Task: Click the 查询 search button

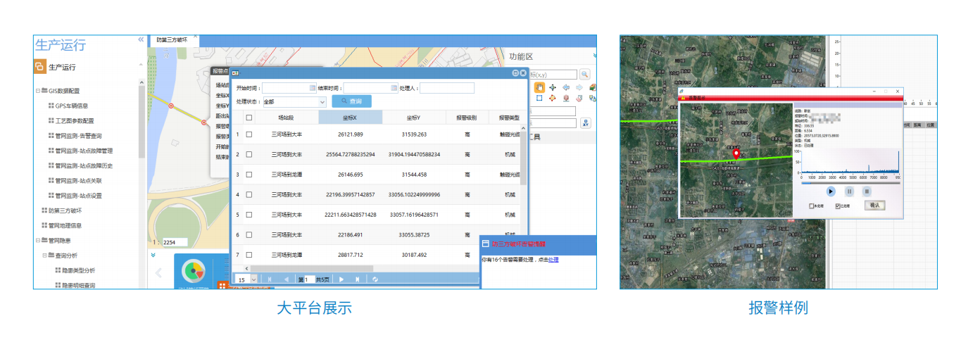Action: (351, 101)
